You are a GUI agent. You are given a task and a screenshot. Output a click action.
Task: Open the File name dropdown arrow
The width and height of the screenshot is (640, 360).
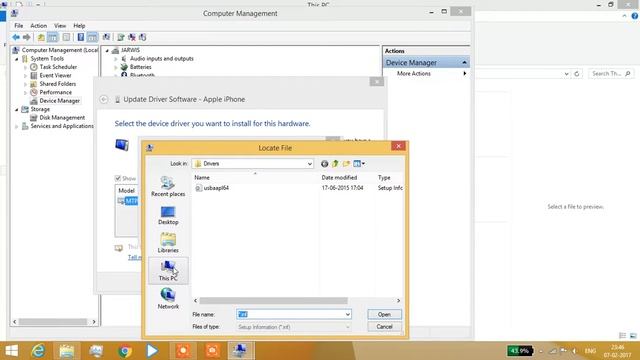tap(347, 314)
